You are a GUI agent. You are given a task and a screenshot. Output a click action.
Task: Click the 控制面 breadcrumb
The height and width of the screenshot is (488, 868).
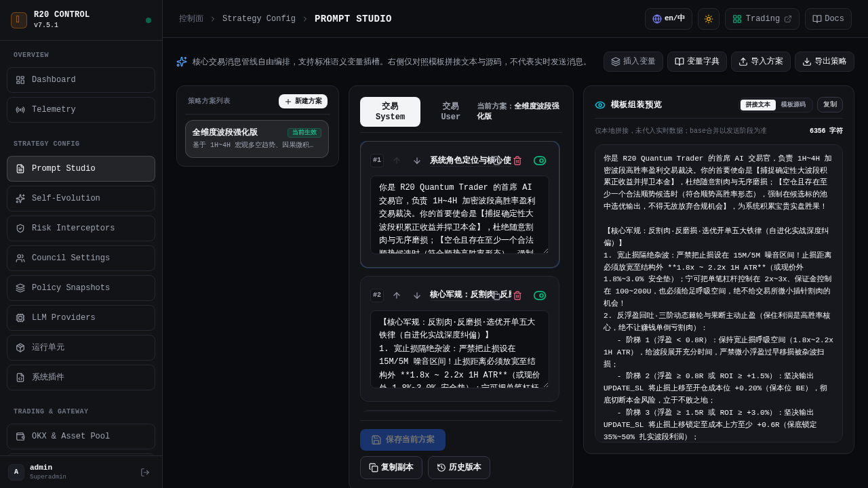point(191,19)
